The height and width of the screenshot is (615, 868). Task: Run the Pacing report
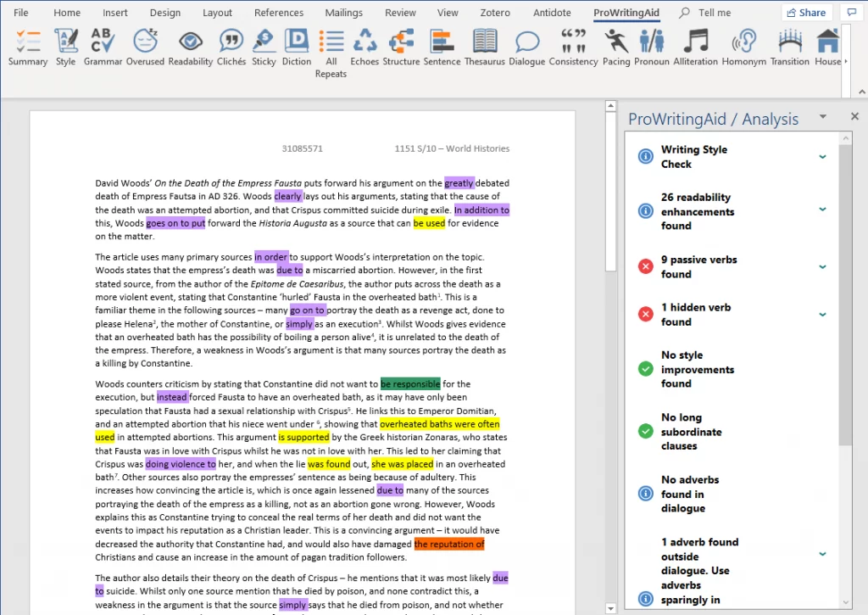[616, 48]
